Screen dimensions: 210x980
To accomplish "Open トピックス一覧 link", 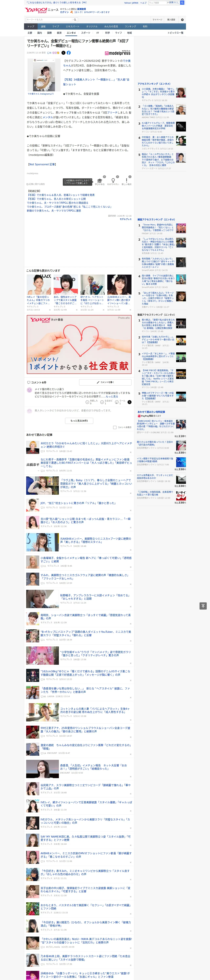I will [175, 33].
